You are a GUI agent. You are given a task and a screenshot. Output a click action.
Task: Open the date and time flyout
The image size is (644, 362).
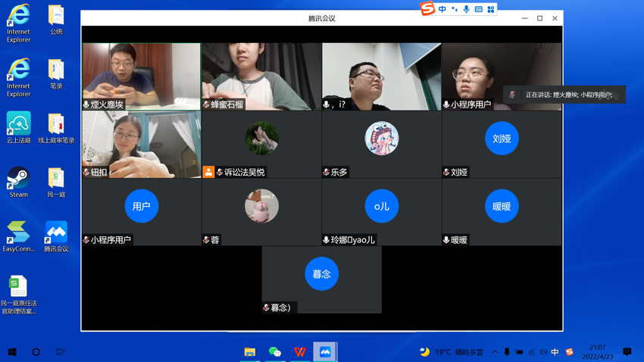click(597, 352)
